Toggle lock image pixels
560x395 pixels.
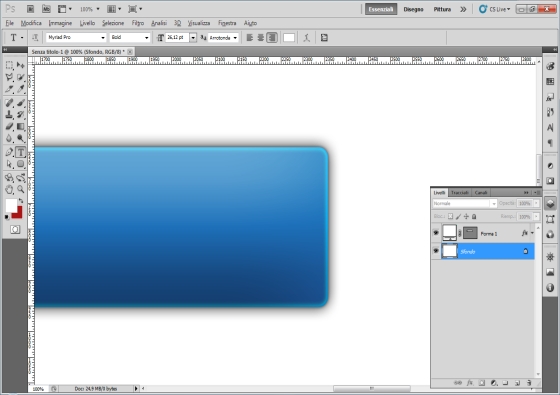coord(458,216)
